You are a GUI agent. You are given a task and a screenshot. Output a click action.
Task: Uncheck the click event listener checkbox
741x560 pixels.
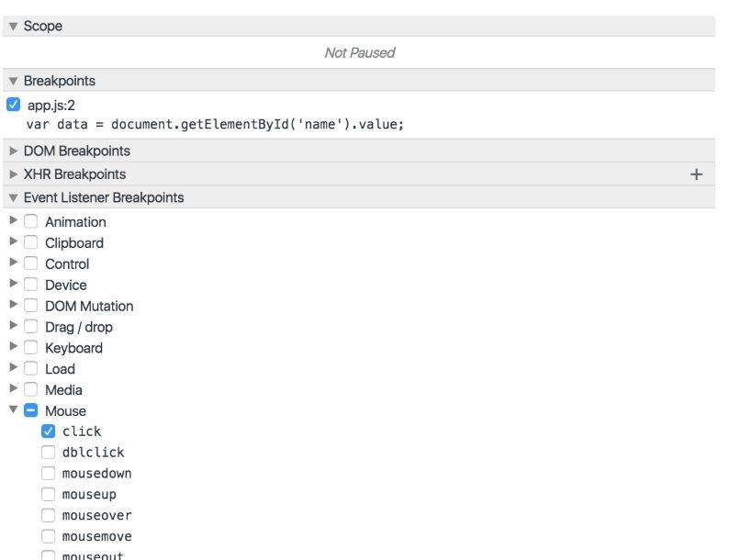(48, 431)
